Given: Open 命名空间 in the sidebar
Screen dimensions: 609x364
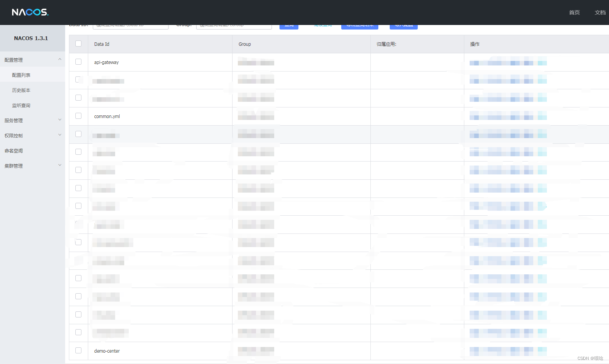Looking at the screenshot, I should click(14, 151).
